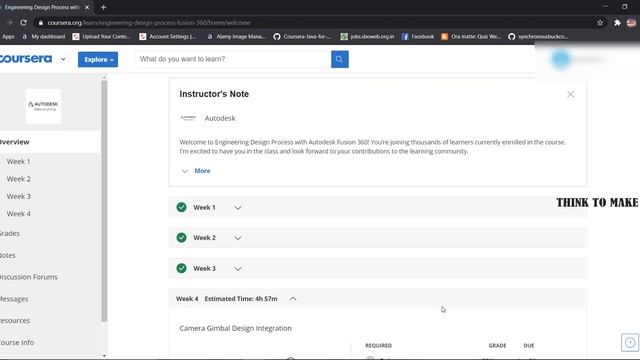The height and width of the screenshot is (360, 640).
Task: Open Discussion Forums in the sidebar
Action: click(29, 277)
